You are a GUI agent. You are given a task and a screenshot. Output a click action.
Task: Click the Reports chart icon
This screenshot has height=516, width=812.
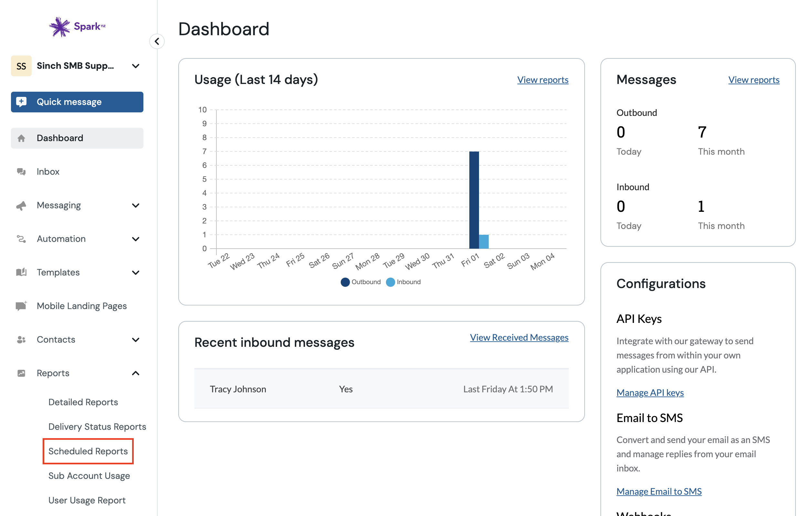coord(21,373)
